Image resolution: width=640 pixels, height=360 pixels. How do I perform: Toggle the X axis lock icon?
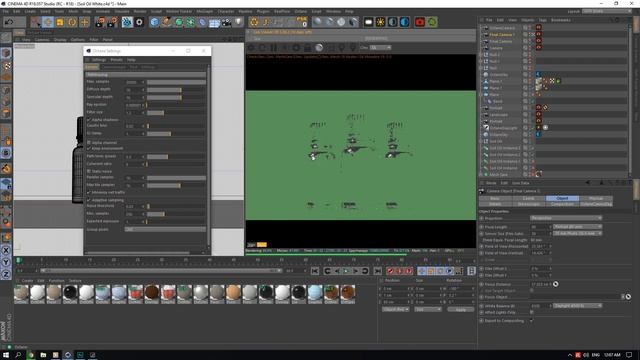tap(6, 251)
